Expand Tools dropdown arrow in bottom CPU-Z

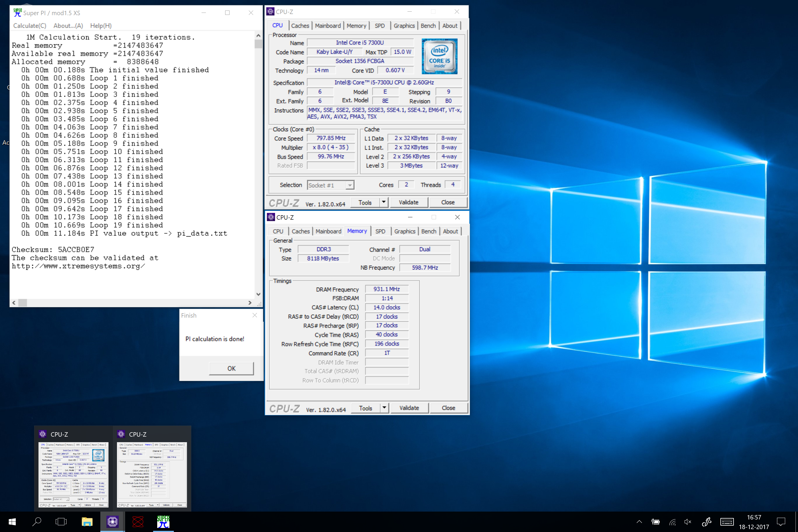(384, 408)
